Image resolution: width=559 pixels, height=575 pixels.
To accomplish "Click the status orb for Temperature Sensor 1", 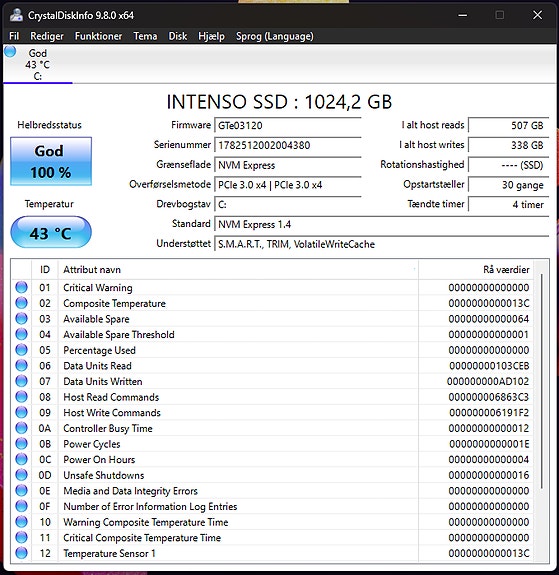I will pyautogui.click(x=21, y=553).
